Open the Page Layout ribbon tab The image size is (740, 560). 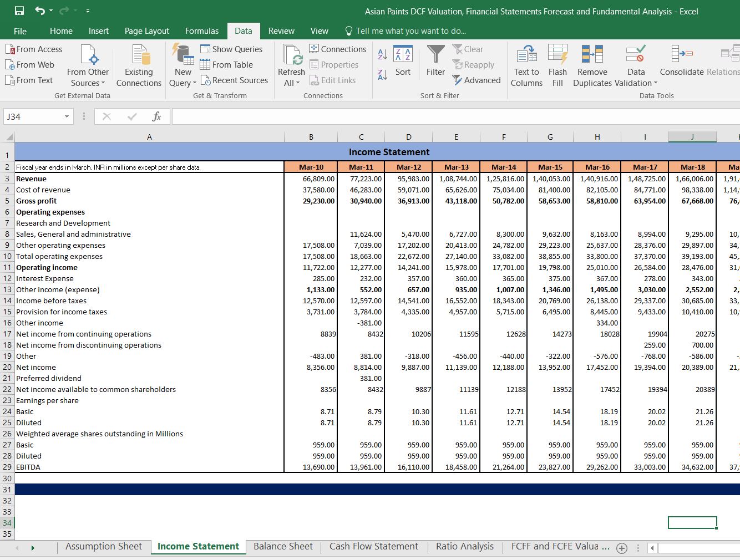coord(146,31)
